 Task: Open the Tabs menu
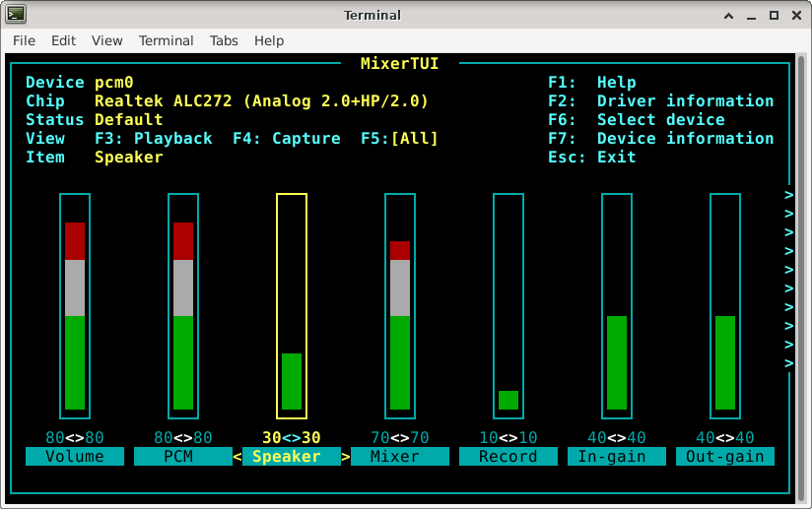coord(224,40)
